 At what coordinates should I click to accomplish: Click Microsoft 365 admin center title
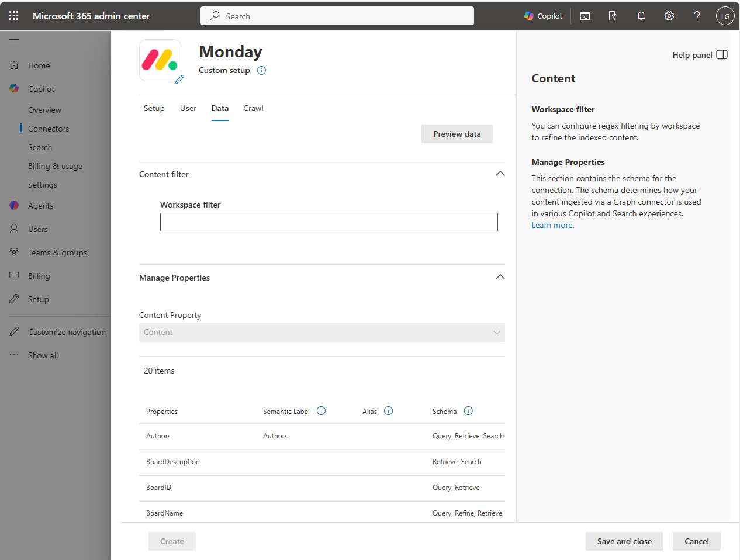[91, 16]
